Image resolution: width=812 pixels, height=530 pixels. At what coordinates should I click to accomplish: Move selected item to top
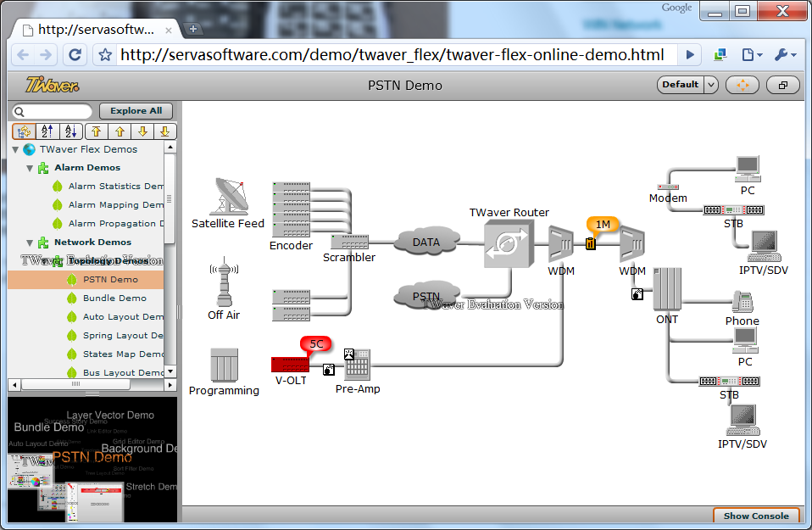pos(97,131)
